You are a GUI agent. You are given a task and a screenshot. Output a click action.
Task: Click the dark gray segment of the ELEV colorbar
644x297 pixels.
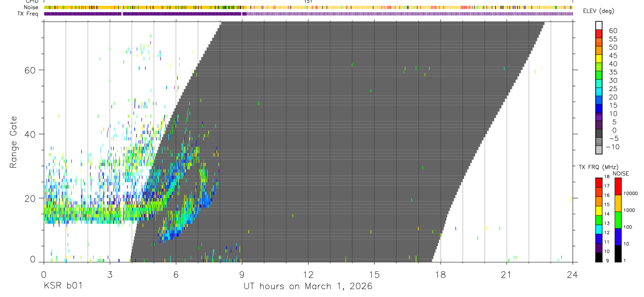[x=599, y=133]
